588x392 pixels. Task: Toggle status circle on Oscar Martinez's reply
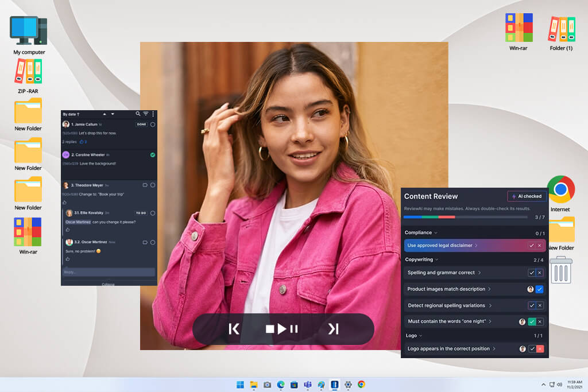153,242
